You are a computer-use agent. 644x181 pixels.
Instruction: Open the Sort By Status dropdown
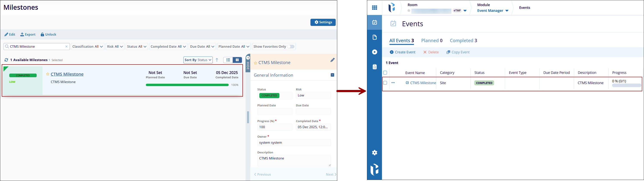tap(198, 60)
